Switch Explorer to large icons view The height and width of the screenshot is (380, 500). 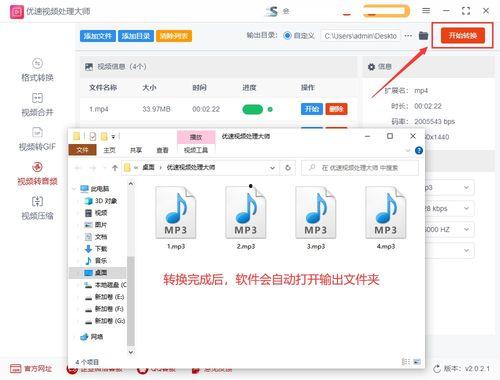tap(417, 362)
